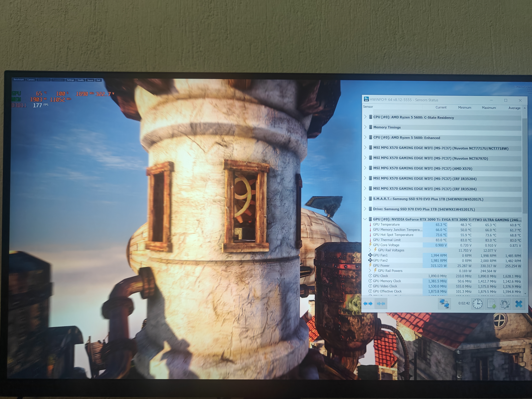Open the Camera menu in Heaven
532x399 pixels.
pos(31,80)
